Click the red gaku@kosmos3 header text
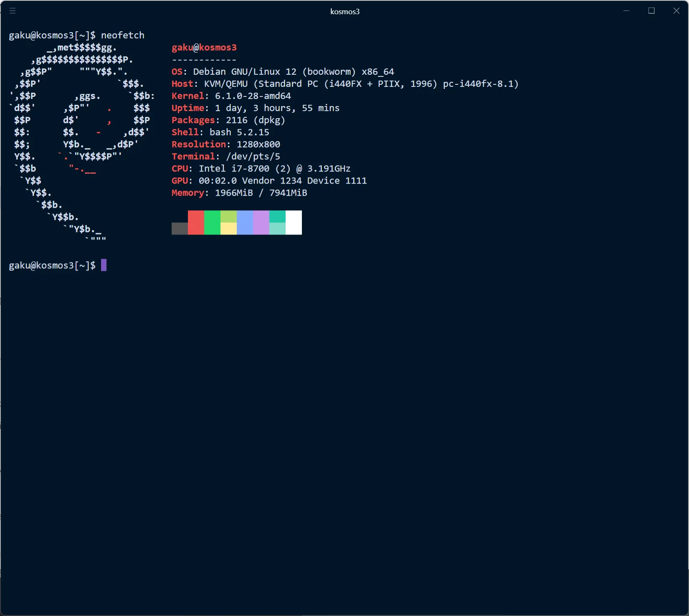The width and height of the screenshot is (689, 616). pyautogui.click(x=204, y=48)
